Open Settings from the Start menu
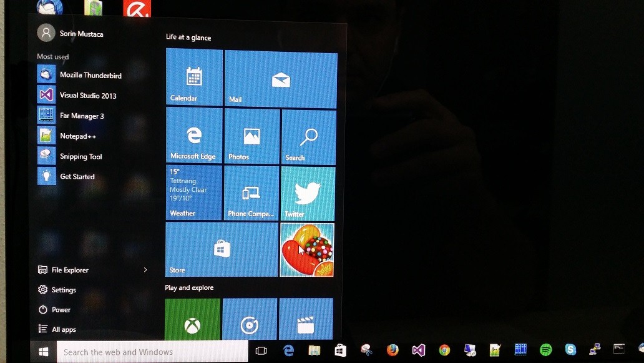The width and height of the screenshot is (644, 363). click(x=57, y=290)
